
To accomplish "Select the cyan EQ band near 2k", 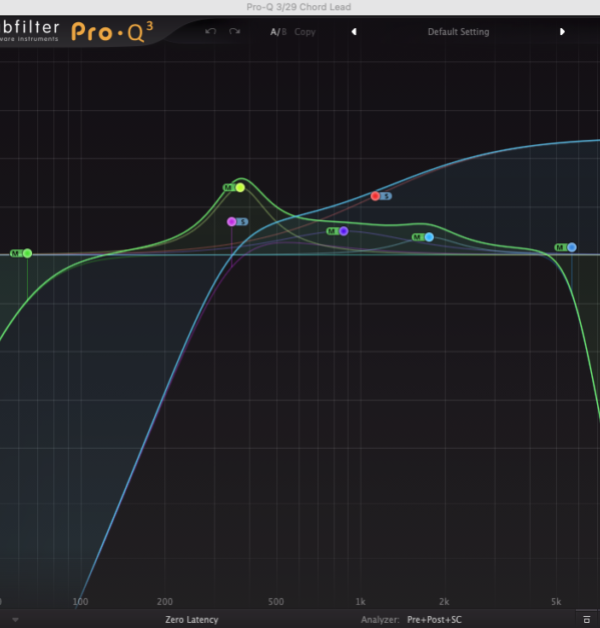I will pyautogui.click(x=429, y=237).
